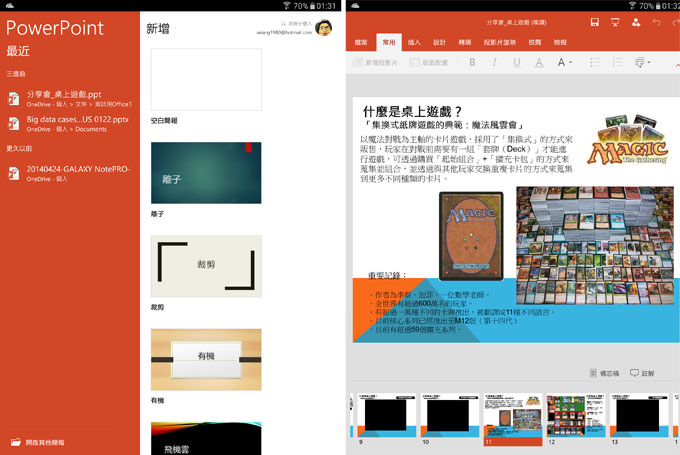The image size is (680, 455).
Task: Open the 備忘稿 notes pane
Action: (604, 373)
